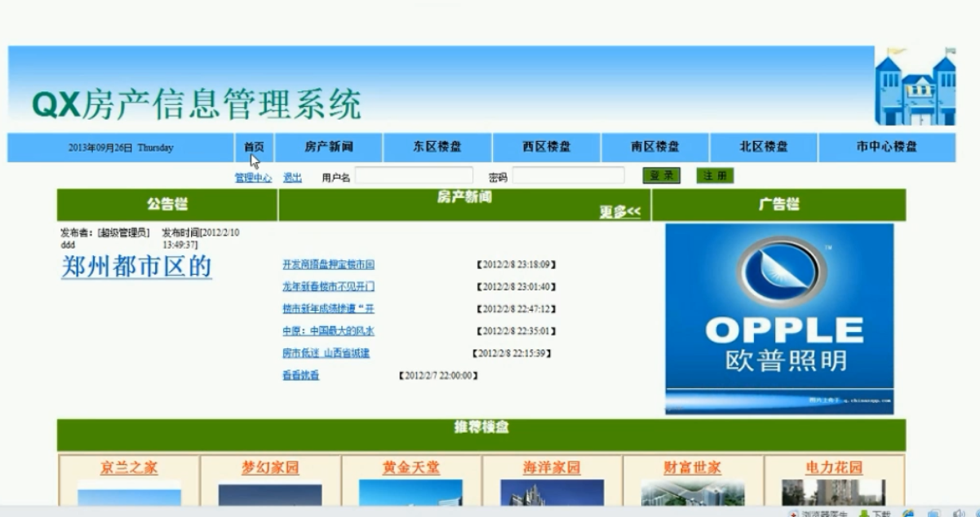Click the 黄金天堂 property thumbnail image

tap(410, 493)
